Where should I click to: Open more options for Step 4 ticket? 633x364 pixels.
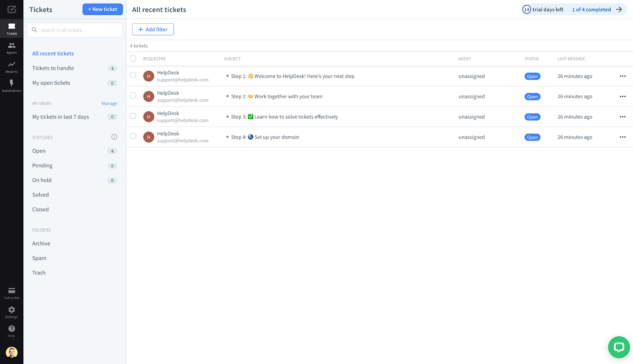(623, 137)
